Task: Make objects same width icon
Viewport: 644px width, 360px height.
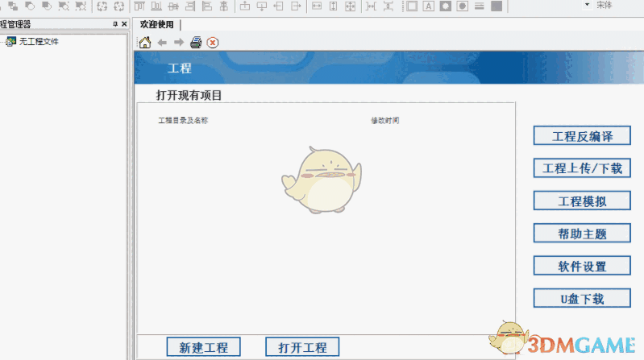Action: [317, 6]
